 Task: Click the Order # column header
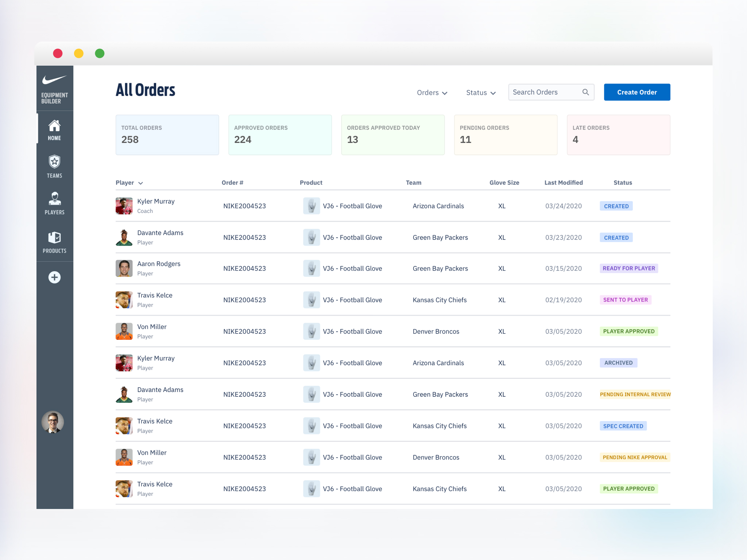pos(232,183)
